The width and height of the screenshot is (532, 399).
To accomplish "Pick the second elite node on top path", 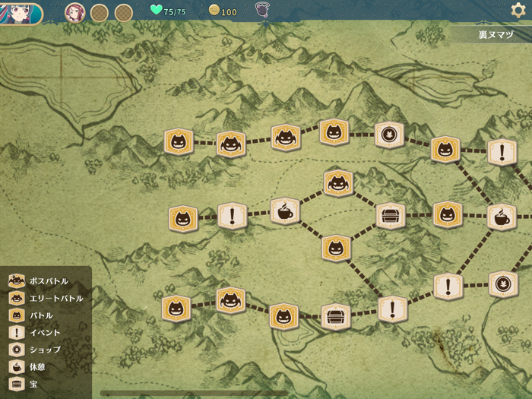I will click(286, 138).
